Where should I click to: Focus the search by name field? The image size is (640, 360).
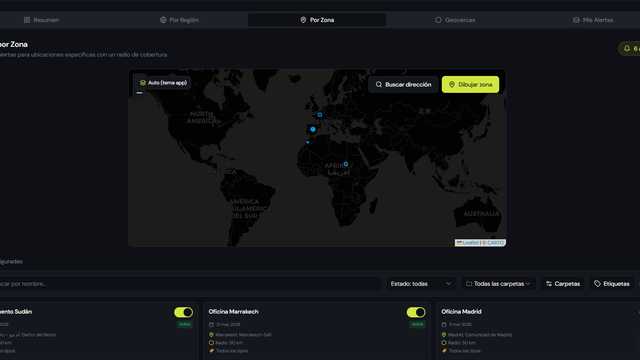pyautogui.click(x=190, y=284)
